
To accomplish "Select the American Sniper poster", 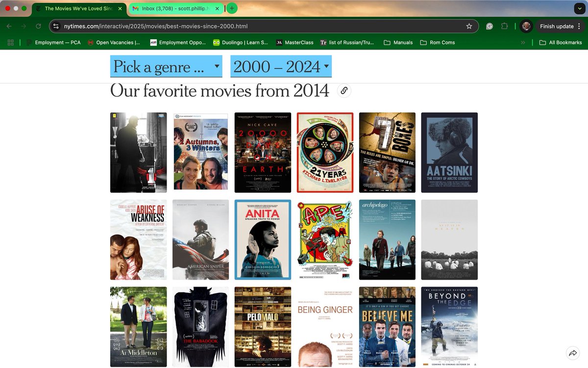I will [x=200, y=240].
